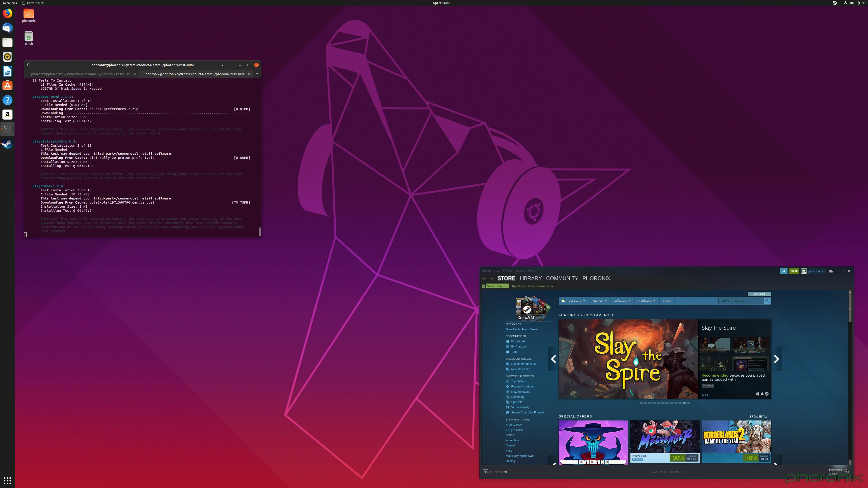
Task: Switch to the COMMUNITY tab in Steam
Action: coord(562,279)
